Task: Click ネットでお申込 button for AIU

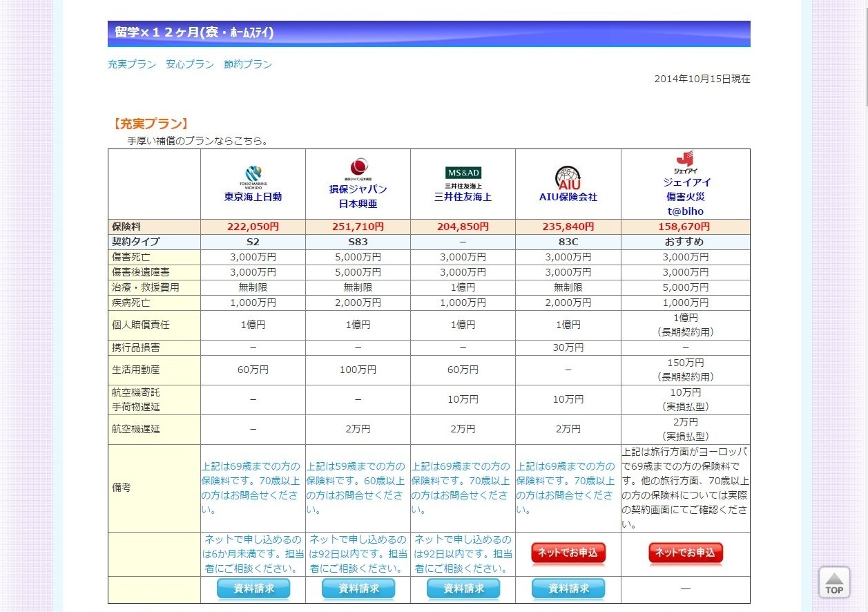Action: (568, 553)
